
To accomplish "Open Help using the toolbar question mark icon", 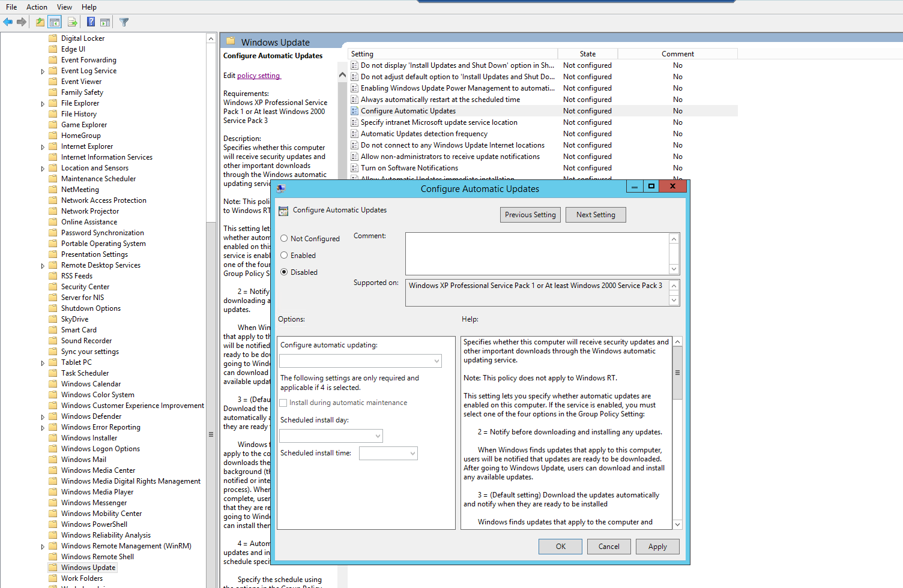I will pyautogui.click(x=90, y=22).
